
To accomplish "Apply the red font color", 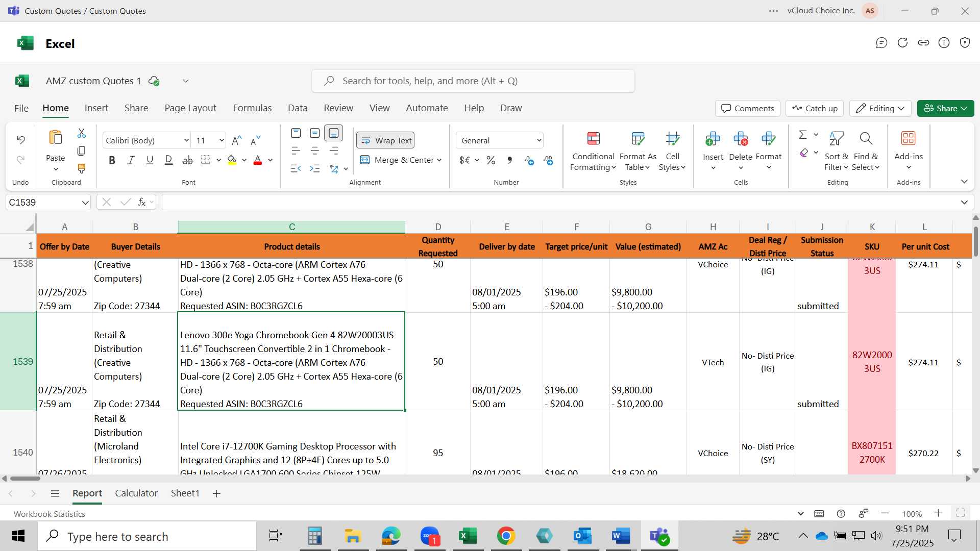I will tap(258, 160).
